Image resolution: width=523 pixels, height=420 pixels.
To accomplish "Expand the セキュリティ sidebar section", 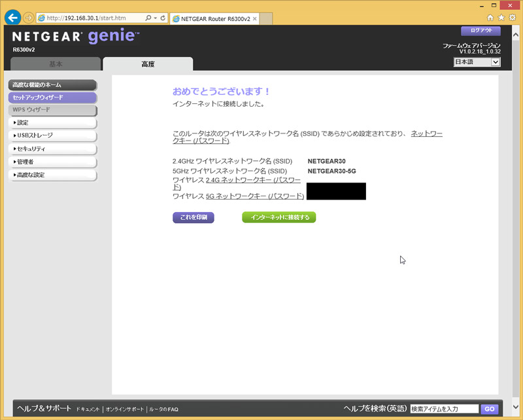I will [x=52, y=149].
